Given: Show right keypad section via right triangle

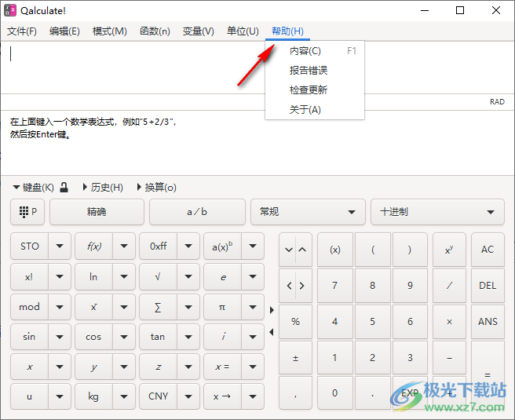Looking at the screenshot, I should click(272, 310).
